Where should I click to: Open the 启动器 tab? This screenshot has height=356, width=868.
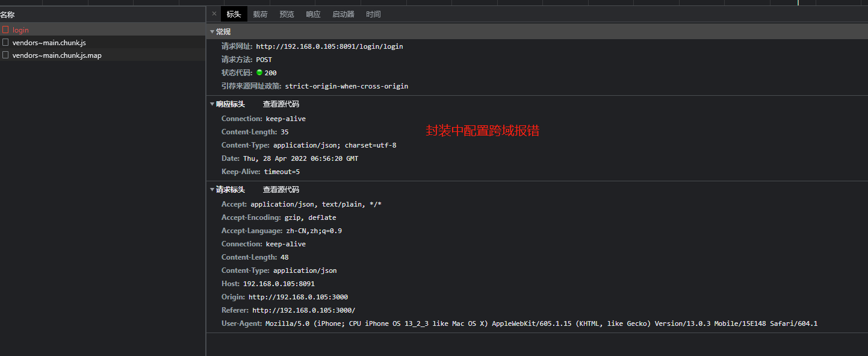pos(343,14)
